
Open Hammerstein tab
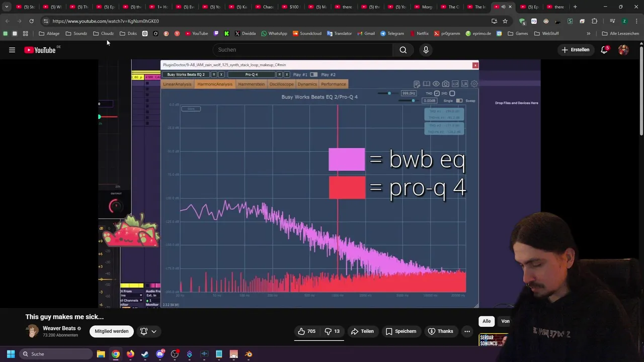(x=251, y=84)
